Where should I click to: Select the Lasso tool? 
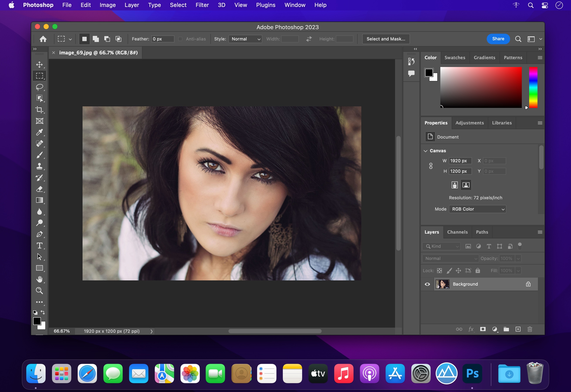pos(39,87)
